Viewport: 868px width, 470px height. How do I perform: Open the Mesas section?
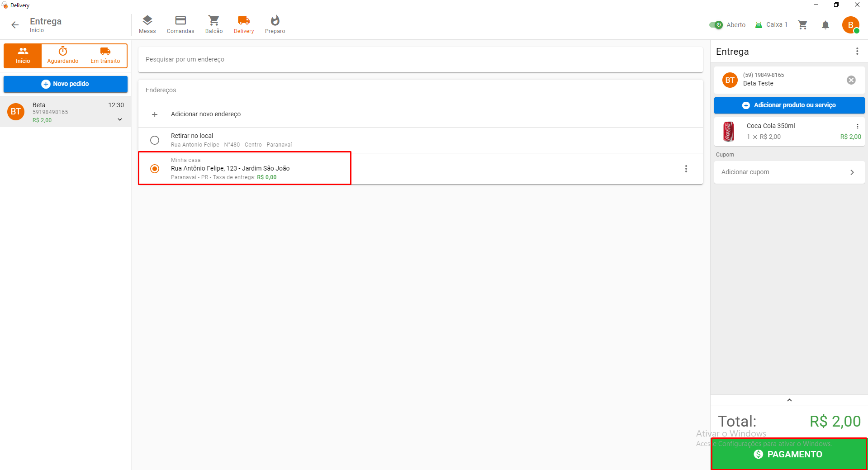(147, 24)
